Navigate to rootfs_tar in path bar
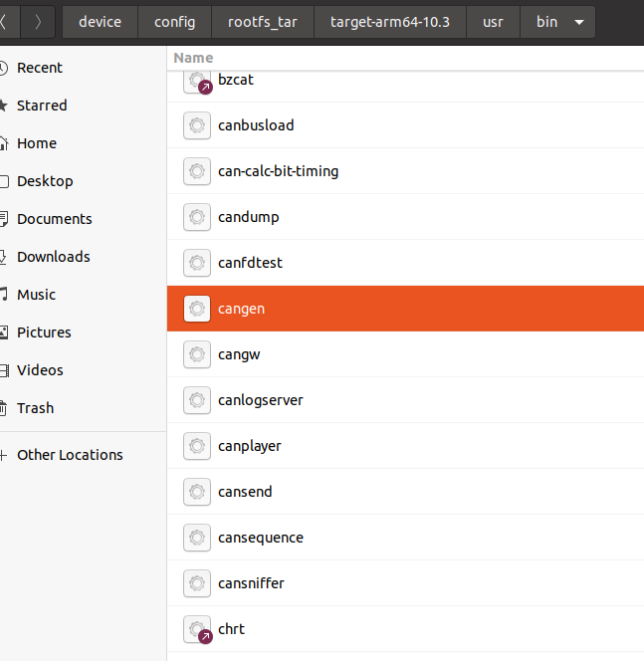 pos(265,22)
